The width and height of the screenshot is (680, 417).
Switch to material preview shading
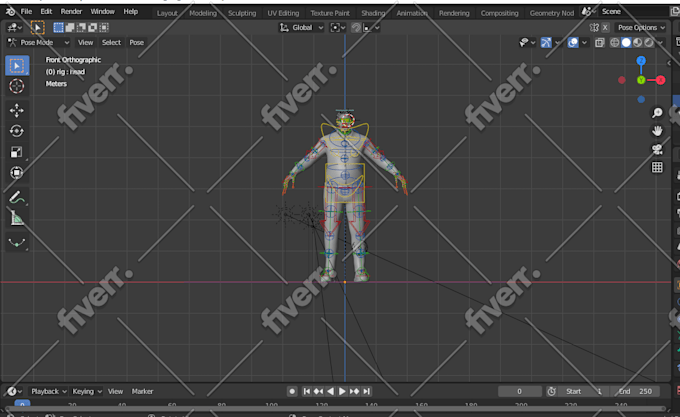point(637,42)
